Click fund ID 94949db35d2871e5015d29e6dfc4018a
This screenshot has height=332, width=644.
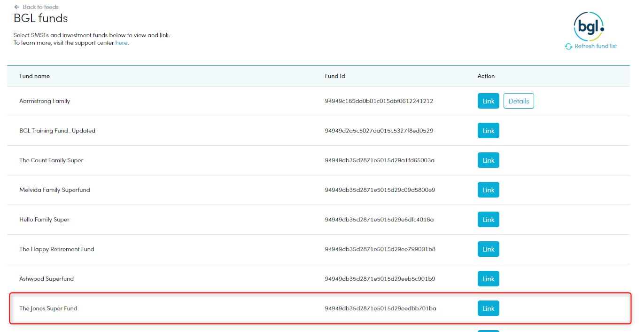pos(379,220)
